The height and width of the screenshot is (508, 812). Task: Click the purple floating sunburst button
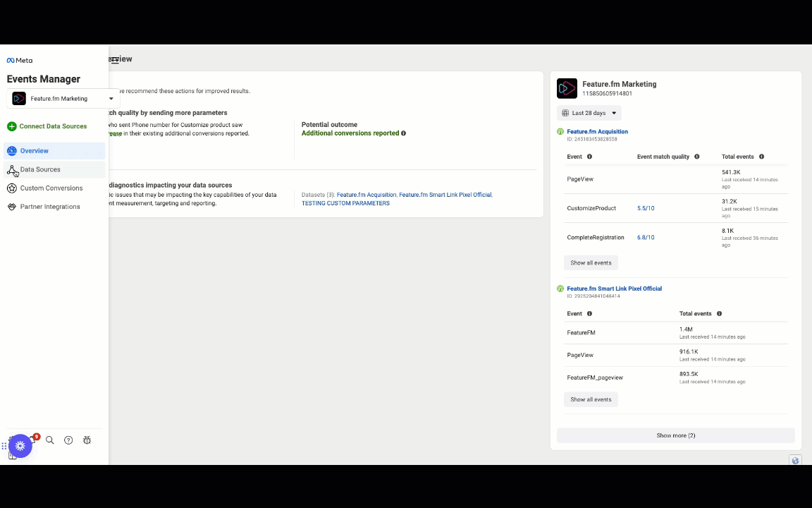click(20, 446)
